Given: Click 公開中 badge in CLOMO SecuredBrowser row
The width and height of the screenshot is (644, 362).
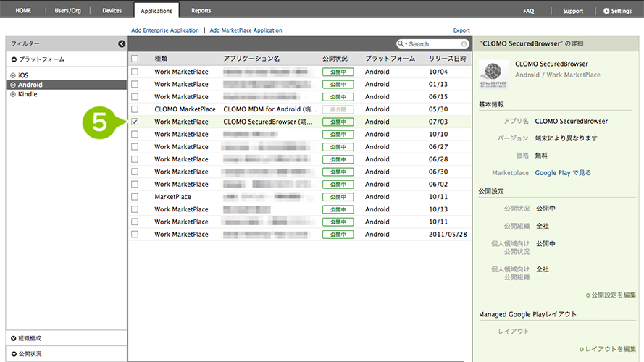Looking at the screenshot, I should click(338, 122).
